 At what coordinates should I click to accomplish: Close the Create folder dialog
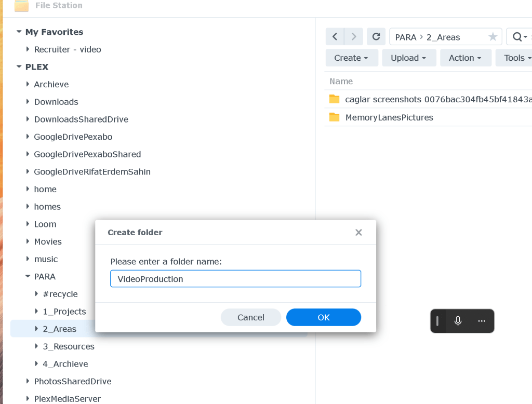pyautogui.click(x=358, y=232)
